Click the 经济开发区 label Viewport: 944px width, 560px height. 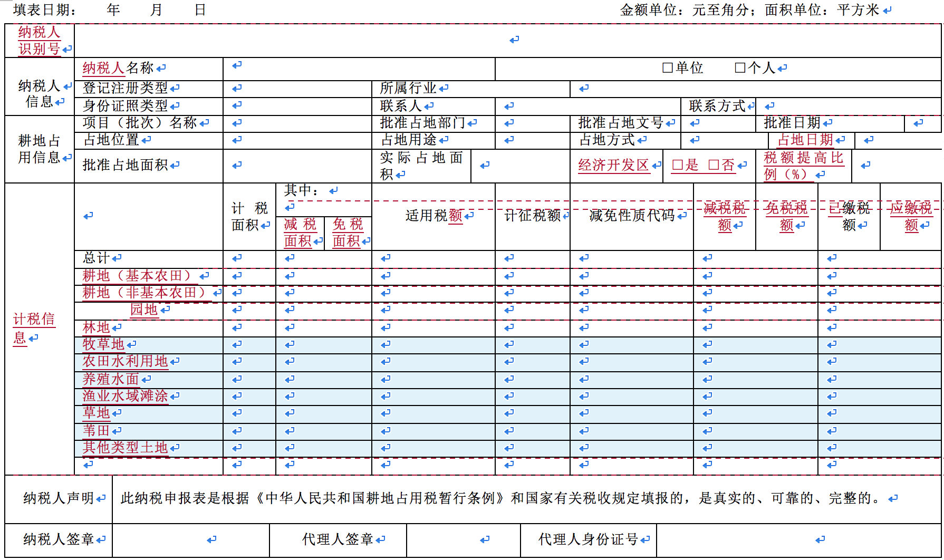point(613,165)
